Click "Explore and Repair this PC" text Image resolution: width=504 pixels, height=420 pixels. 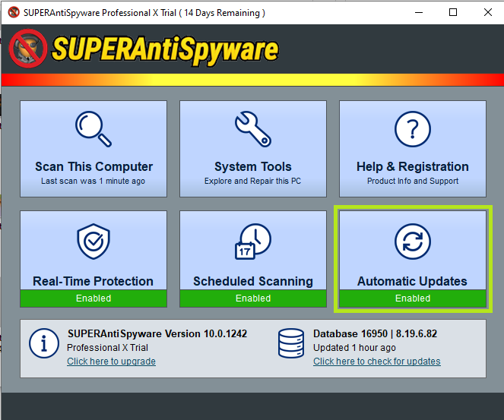click(252, 181)
